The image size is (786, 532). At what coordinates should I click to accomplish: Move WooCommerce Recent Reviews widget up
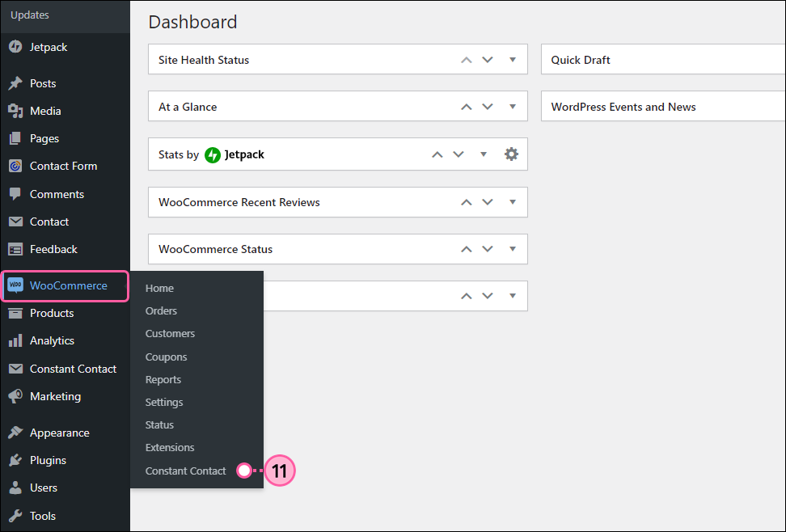467,202
